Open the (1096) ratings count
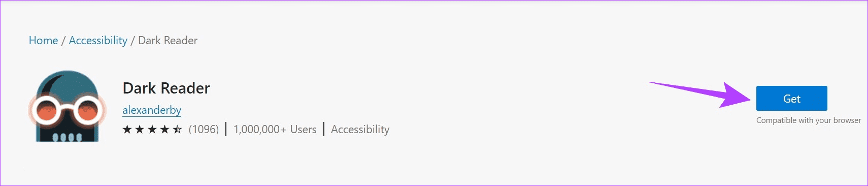This screenshot has height=186, width=868. coord(204,130)
